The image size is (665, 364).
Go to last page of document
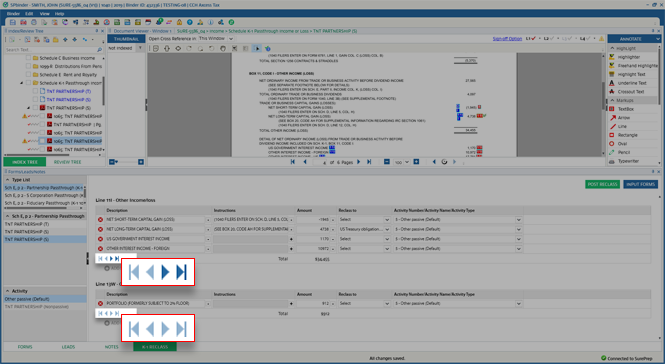[x=369, y=162]
